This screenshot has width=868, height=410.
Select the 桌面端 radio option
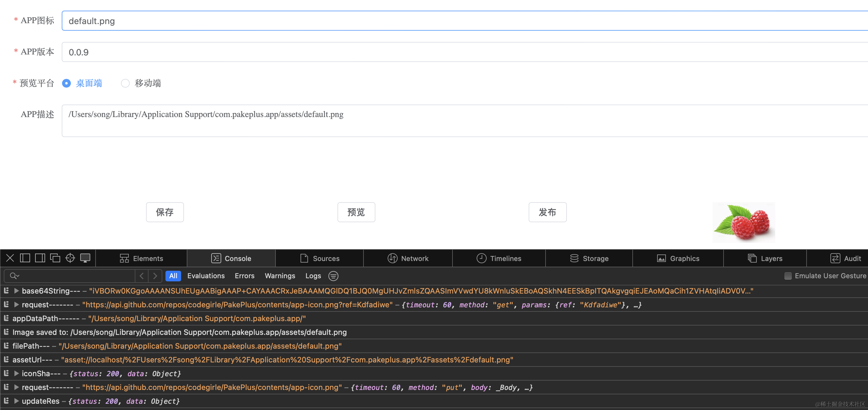click(66, 83)
